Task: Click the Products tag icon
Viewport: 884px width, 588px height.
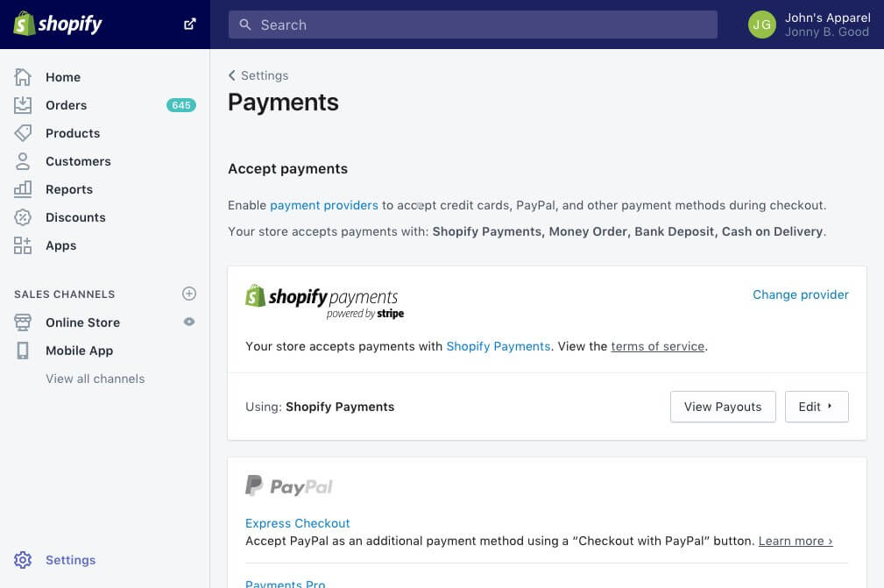Action: 23,133
